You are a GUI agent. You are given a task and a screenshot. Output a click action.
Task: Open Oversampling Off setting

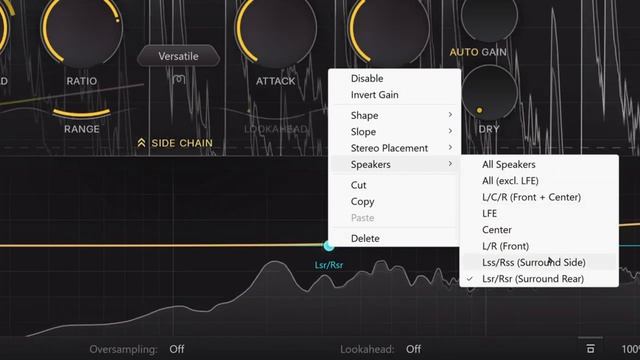click(176, 349)
